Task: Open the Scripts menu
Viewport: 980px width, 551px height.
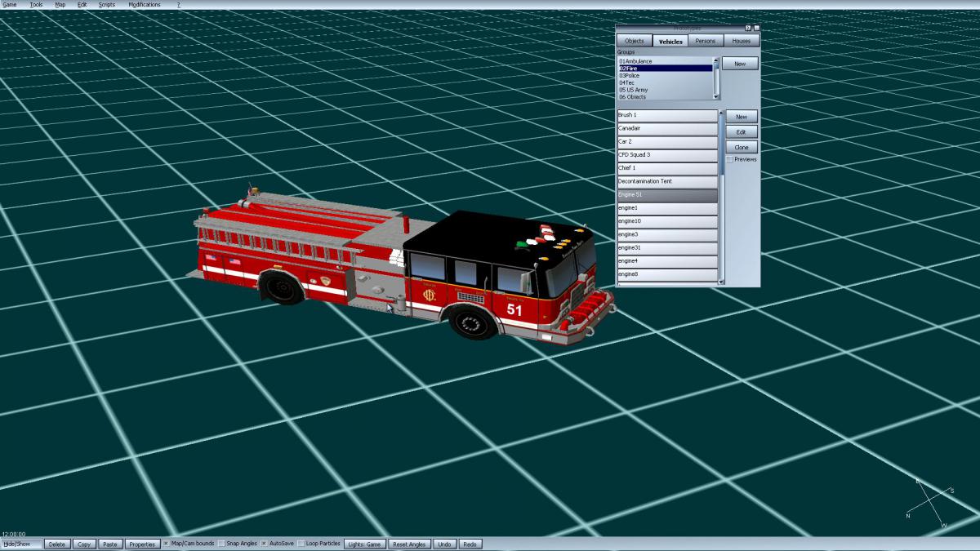Action: tap(107, 5)
